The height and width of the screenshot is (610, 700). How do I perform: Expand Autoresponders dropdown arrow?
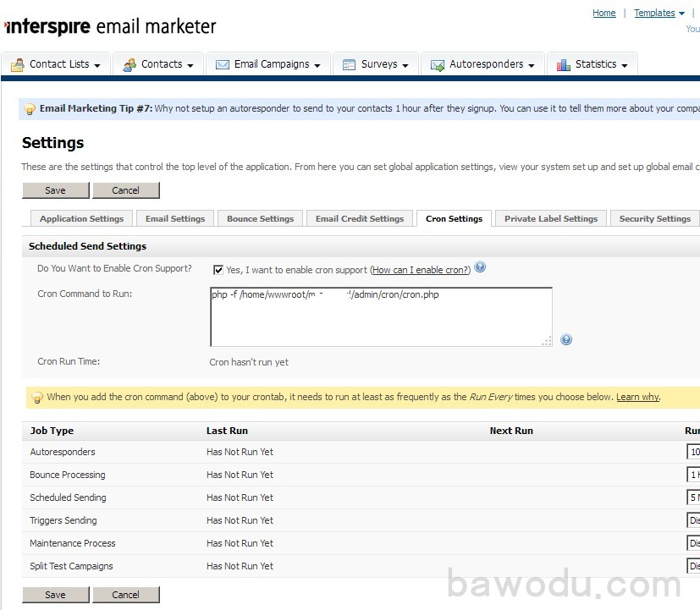pos(532,66)
